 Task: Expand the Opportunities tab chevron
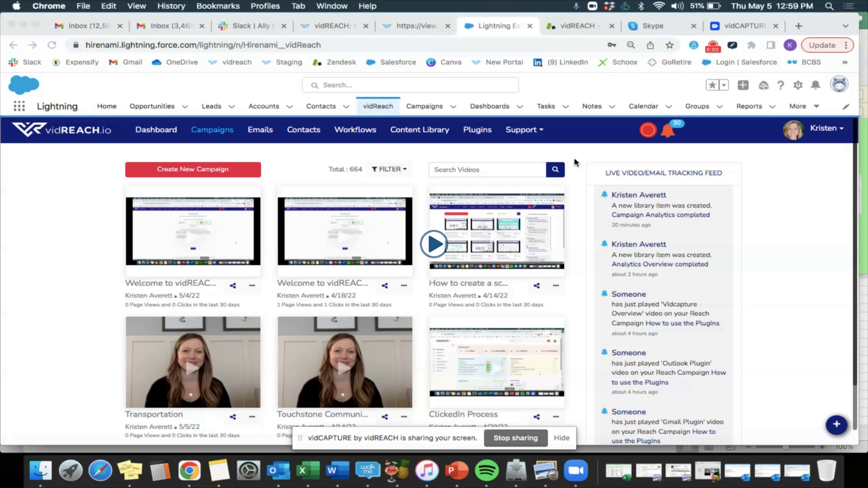pos(185,107)
